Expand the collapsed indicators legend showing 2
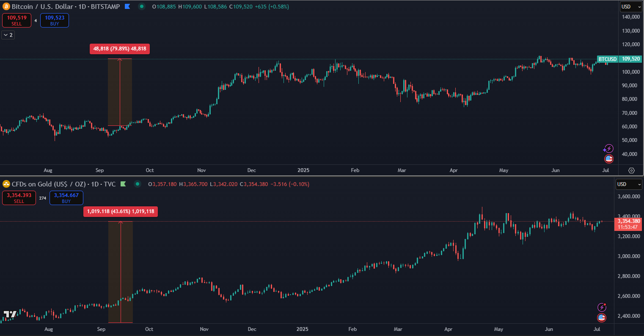Viewport: 644px width, 336px height. coord(8,35)
